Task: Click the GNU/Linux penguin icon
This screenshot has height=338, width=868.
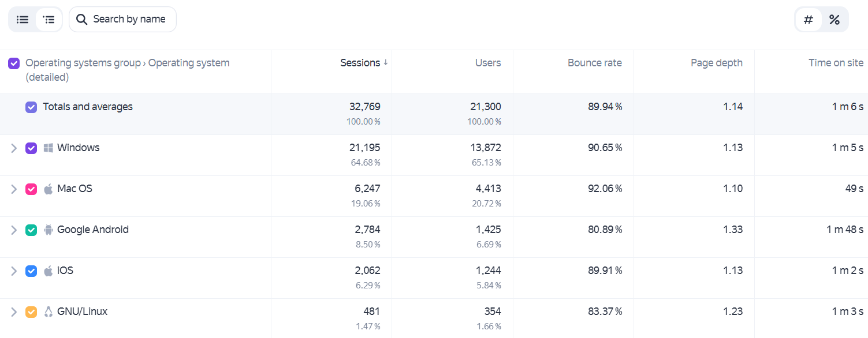Action: 49,312
